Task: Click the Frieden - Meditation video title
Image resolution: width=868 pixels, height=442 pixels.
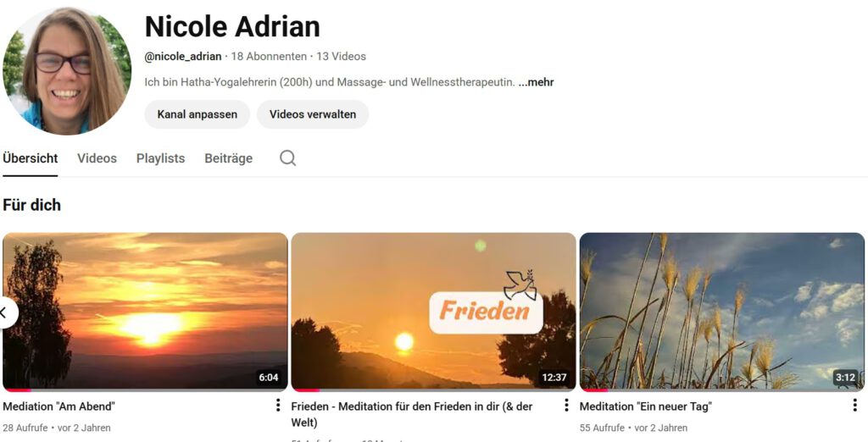Action: pyautogui.click(x=412, y=414)
